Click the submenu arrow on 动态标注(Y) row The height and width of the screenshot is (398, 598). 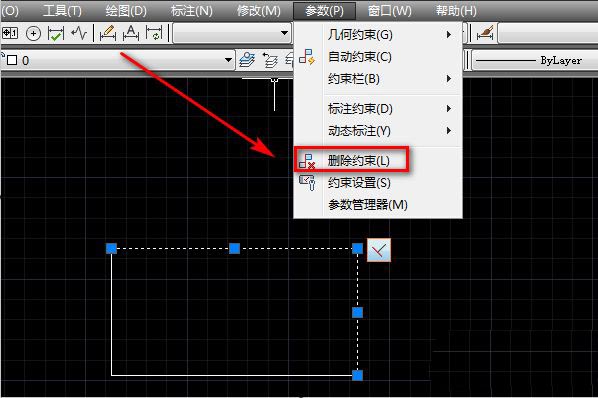point(449,131)
